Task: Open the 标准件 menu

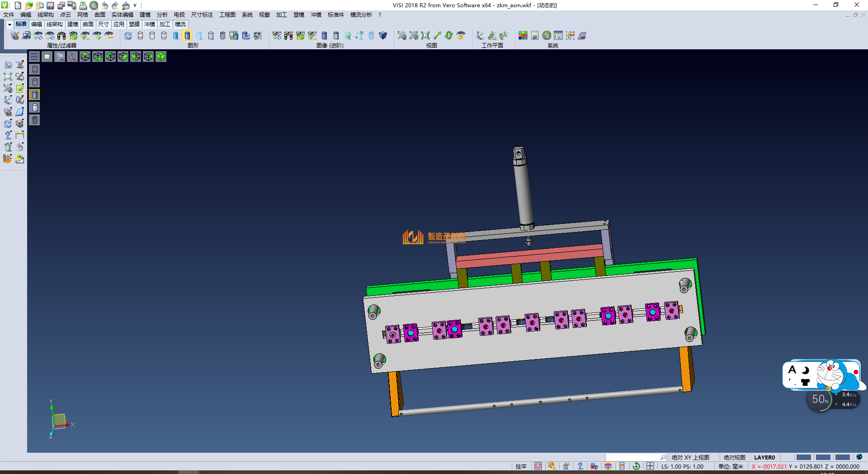Action: click(335, 15)
